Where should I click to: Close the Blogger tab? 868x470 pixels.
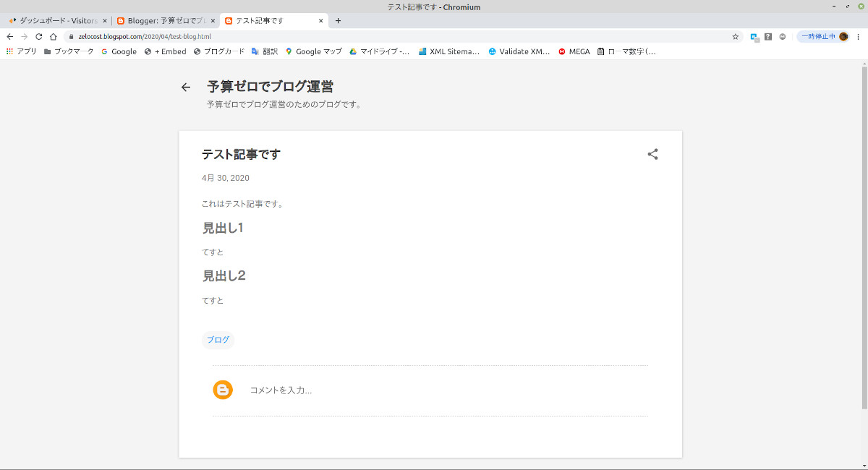(x=213, y=21)
